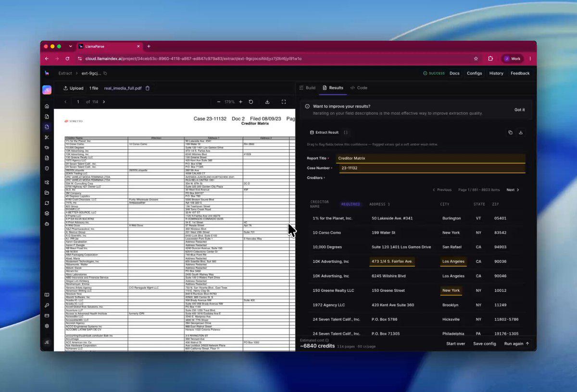Open the settings gear icon in the sidebar
The image size is (577, 392).
tap(47, 326)
